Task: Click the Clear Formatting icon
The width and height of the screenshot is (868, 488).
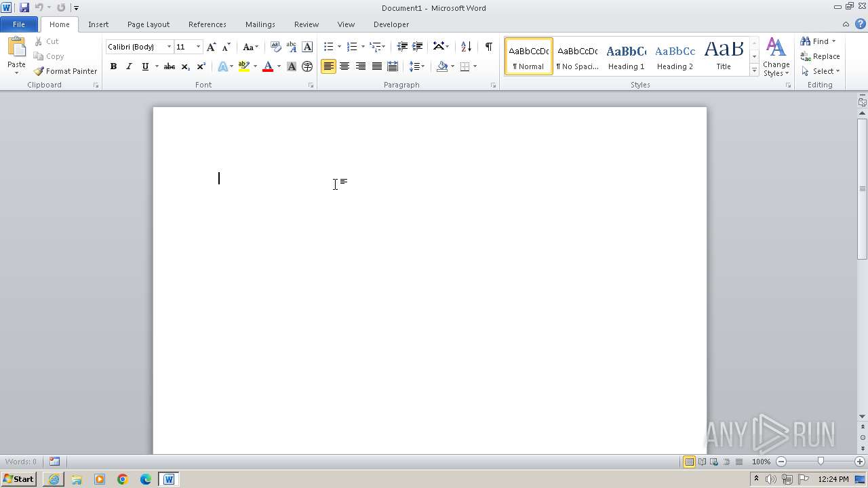Action: click(275, 47)
